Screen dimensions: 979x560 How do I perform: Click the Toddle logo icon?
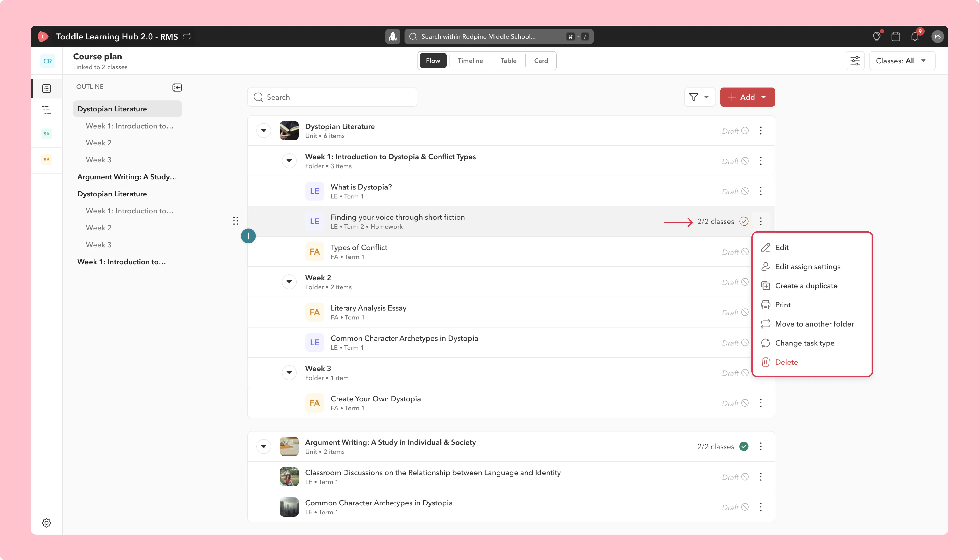point(43,36)
